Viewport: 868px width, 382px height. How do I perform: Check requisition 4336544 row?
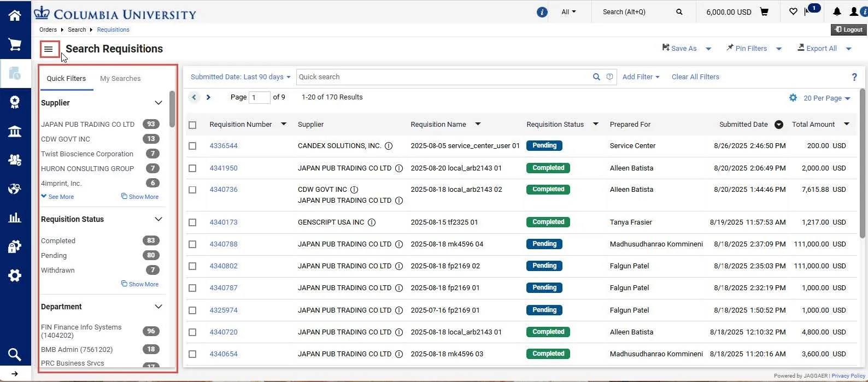[x=192, y=146]
